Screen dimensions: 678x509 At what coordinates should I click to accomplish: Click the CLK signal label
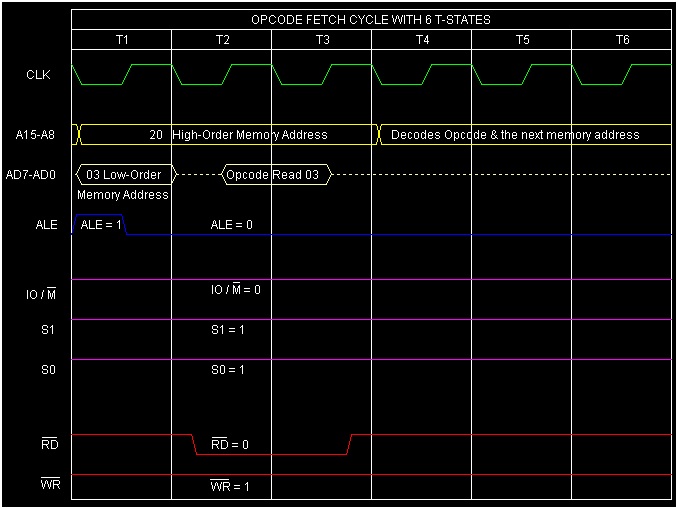[x=38, y=75]
